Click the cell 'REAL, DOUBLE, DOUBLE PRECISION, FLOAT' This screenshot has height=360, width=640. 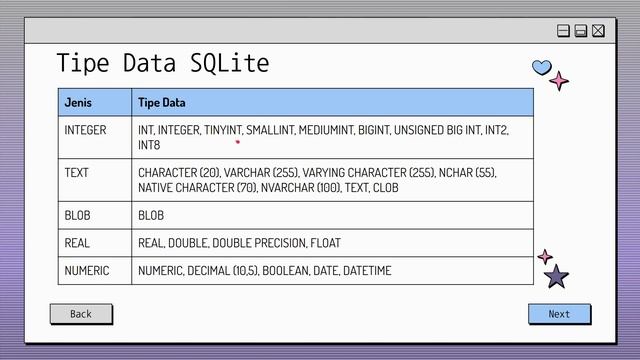point(332,243)
